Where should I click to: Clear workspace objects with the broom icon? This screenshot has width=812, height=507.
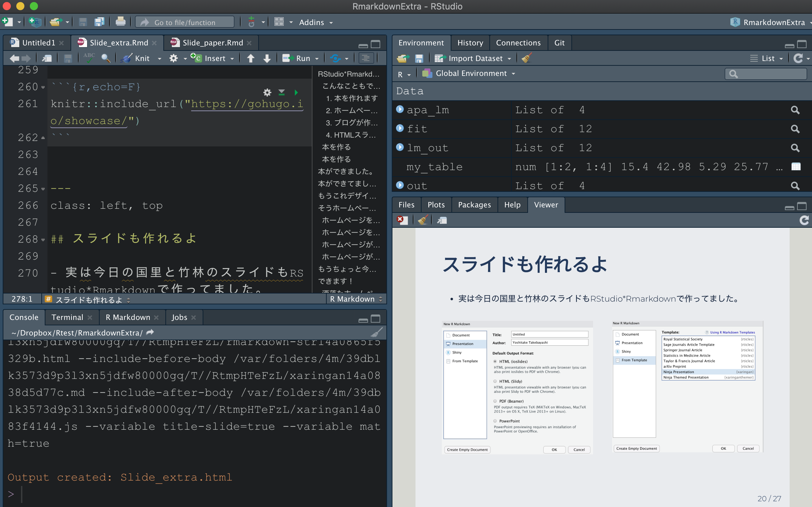coord(526,58)
